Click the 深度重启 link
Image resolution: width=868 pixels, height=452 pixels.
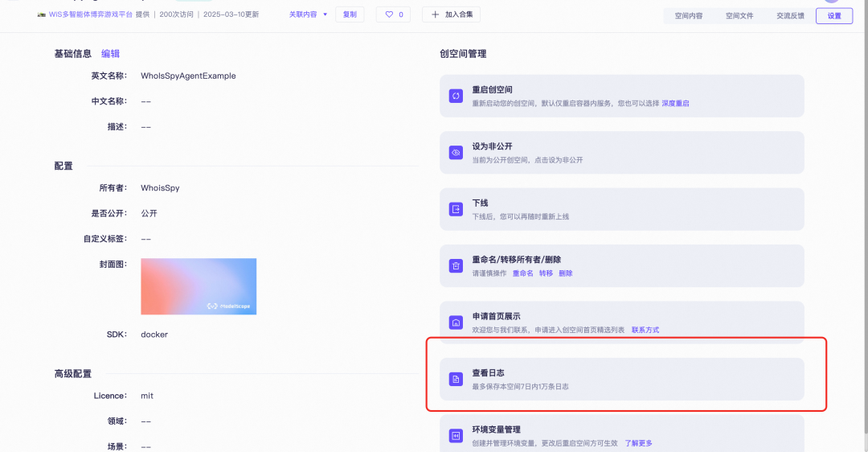point(675,103)
